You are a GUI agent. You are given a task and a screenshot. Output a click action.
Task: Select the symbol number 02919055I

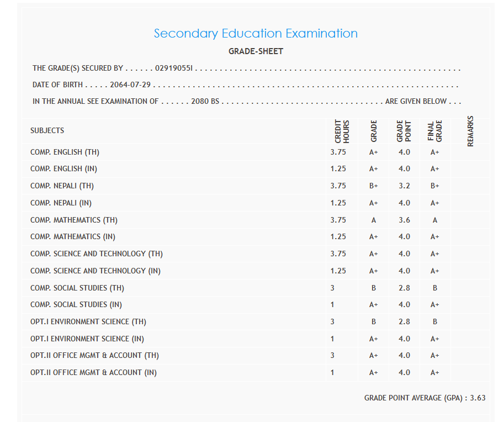pyautogui.click(x=174, y=68)
